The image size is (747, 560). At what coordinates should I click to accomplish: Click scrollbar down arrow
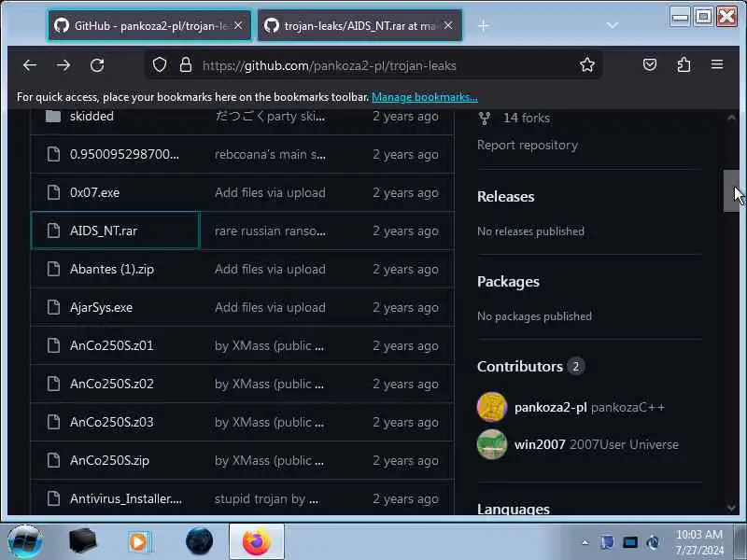731,509
